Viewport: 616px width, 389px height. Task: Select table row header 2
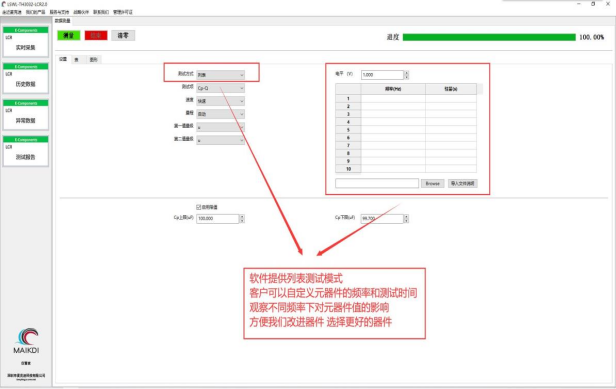point(348,106)
